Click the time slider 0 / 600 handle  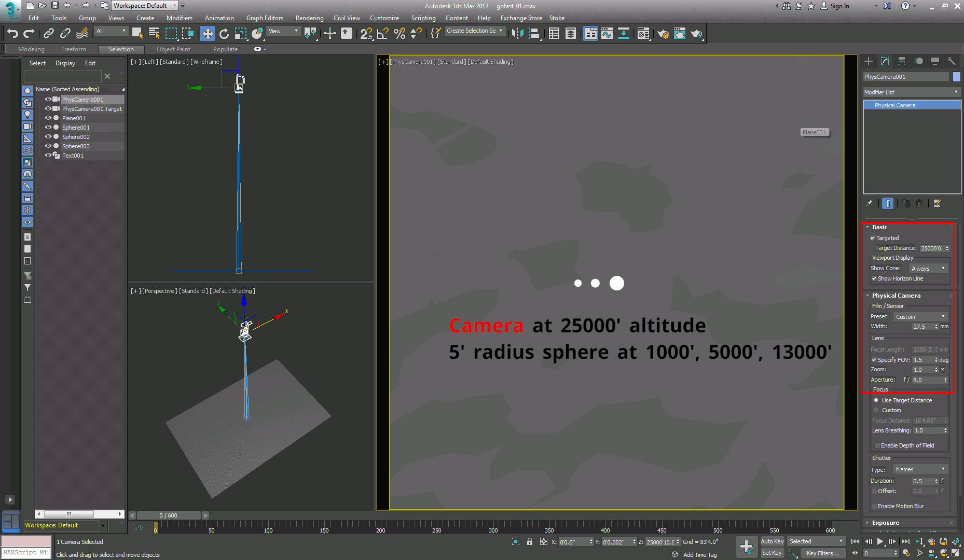tap(168, 515)
